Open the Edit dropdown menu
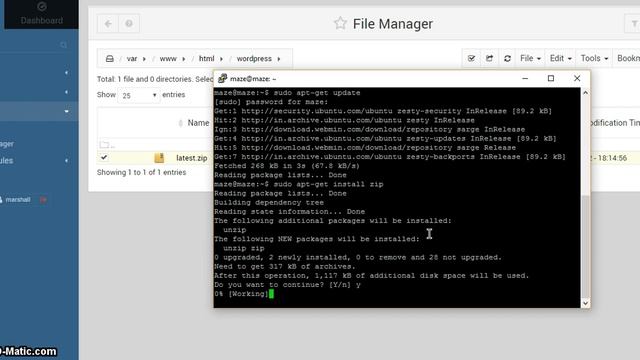This screenshot has height=360, width=640. click(560, 58)
